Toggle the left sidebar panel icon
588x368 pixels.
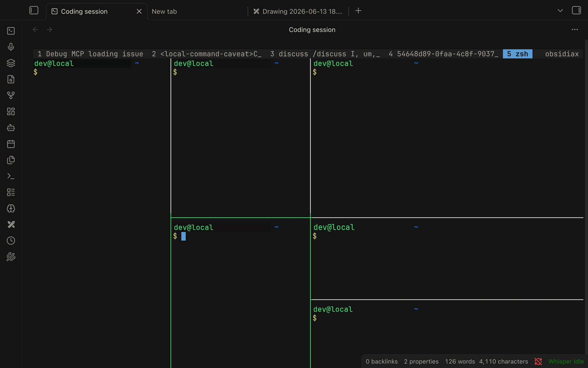coord(34,10)
